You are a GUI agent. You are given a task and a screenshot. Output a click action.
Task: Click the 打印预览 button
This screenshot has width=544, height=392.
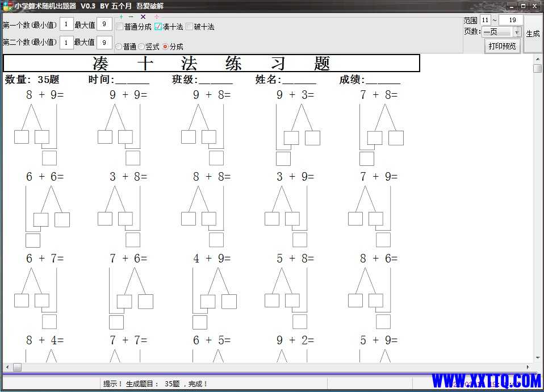click(502, 46)
